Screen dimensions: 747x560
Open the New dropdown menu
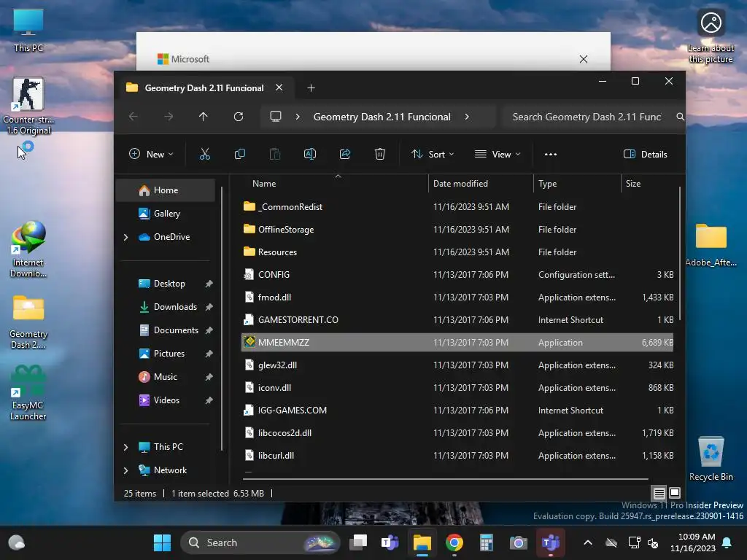tap(152, 154)
